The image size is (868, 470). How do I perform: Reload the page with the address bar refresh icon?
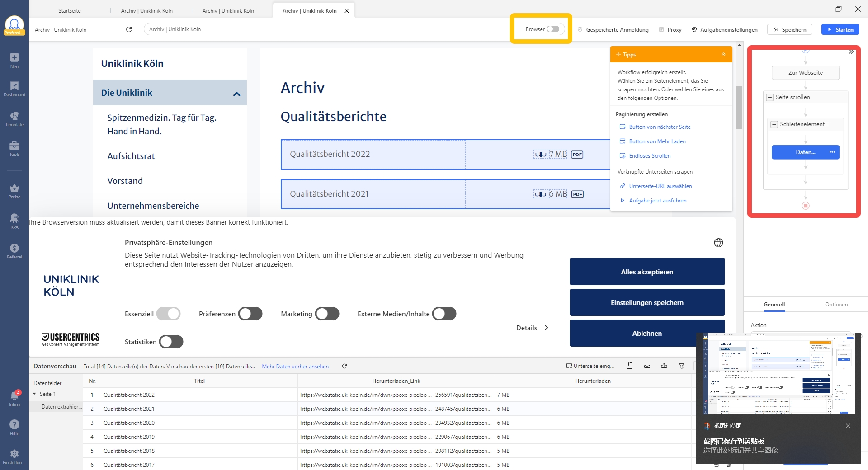pos(129,29)
